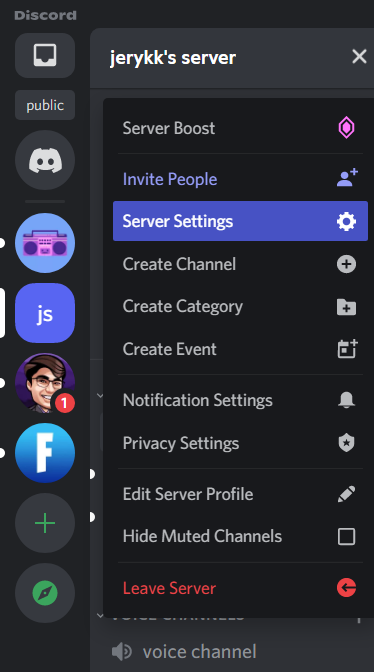Open server with cartoon avatar and badge
Screen dimensions: 374x672
point(45,383)
